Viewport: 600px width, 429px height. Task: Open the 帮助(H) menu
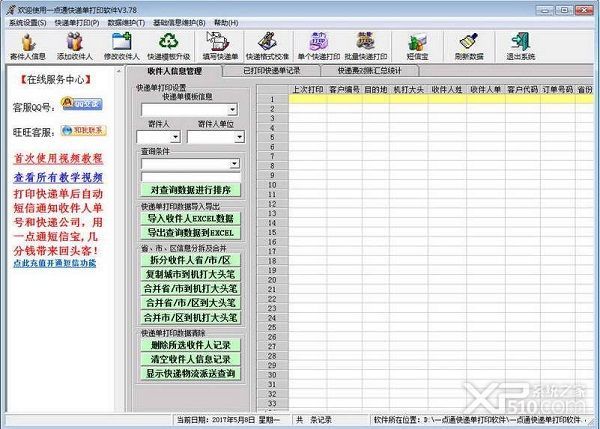pyautogui.click(x=226, y=23)
